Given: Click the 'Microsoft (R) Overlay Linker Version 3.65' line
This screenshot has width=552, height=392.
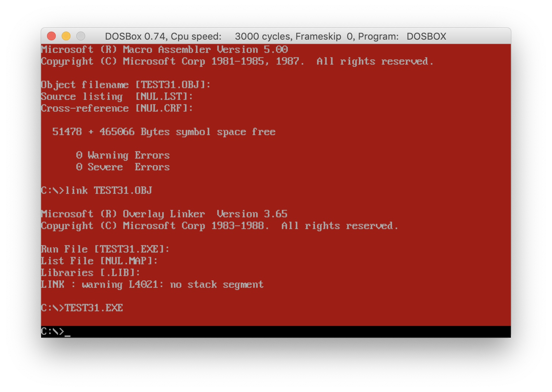Looking at the screenshot, I should [164, 214].
